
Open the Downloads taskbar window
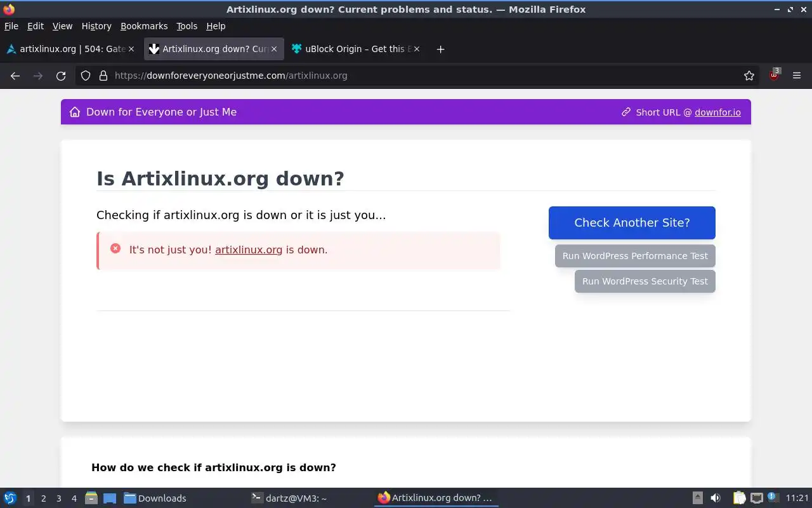(182, 498)
